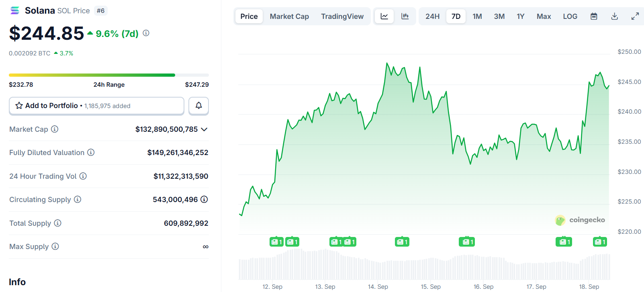Click the 24h Range progress bar
The height and width of the screenshot is (292, 644).
pos(109,75)
